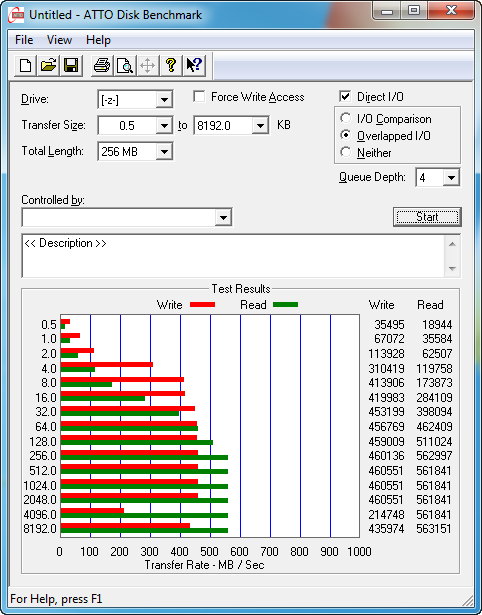482x615 pixels.
Task: Click the status bar text For Help, press F1
Action: pos(56,599)
